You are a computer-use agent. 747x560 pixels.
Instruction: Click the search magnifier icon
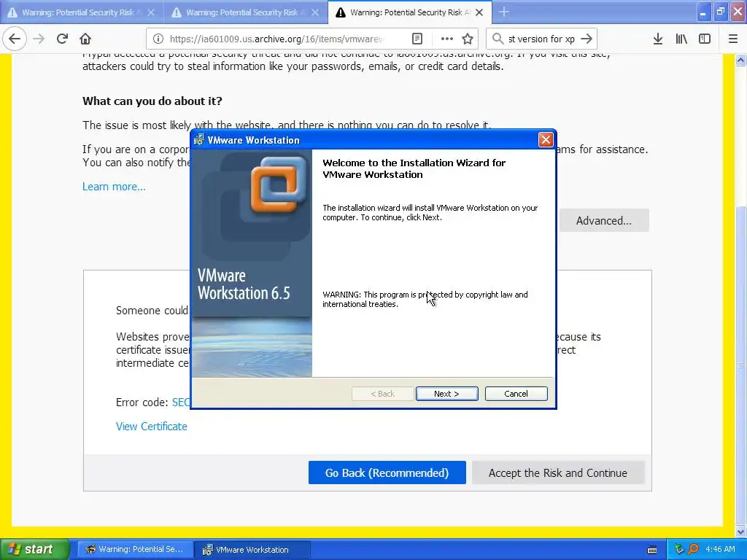pos(498,39)
